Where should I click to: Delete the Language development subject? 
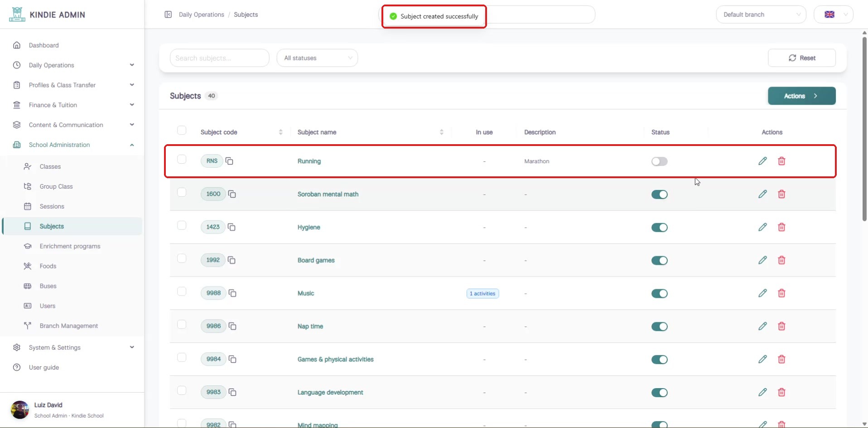tap(781, 393)
